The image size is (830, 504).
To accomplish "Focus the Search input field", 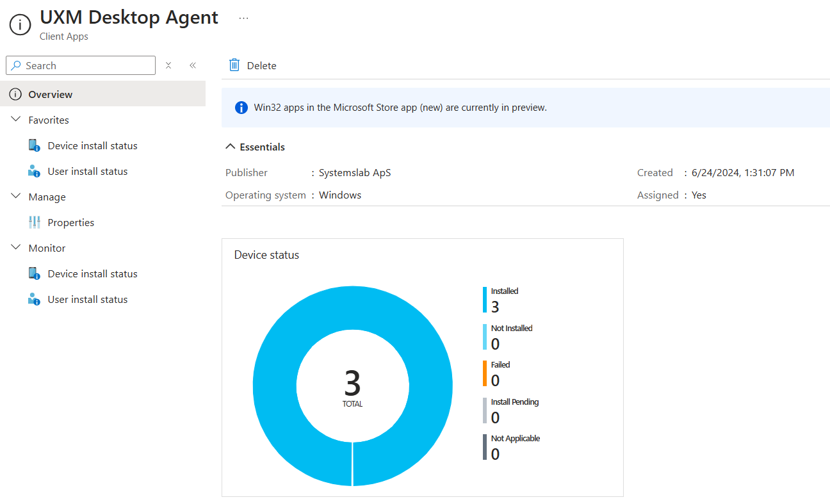I will pyautogui.click(x=88, y=65).
